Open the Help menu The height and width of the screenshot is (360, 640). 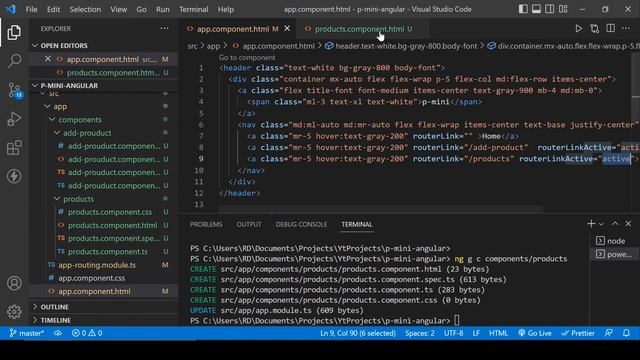pos(226,9)
